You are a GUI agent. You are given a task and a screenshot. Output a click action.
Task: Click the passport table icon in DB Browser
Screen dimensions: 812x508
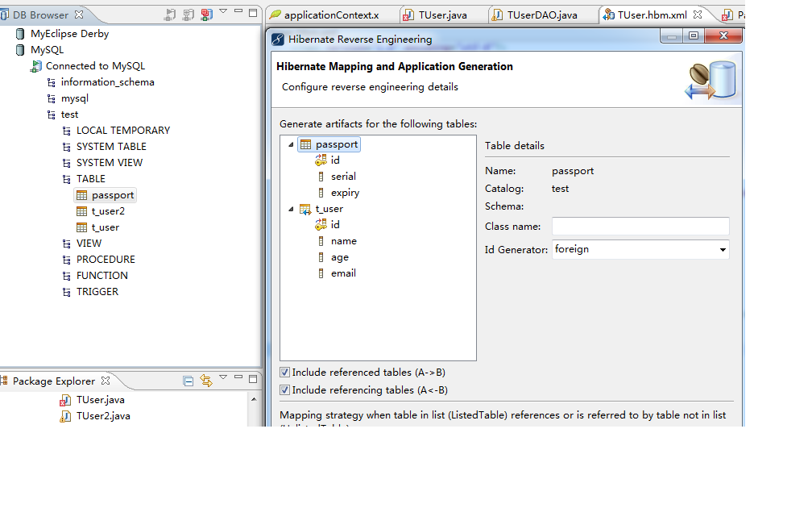(81, 195)
